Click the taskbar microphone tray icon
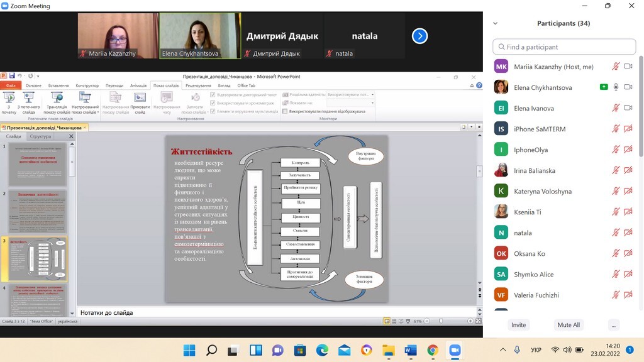The image size is (644, 362). click(517, 350)
